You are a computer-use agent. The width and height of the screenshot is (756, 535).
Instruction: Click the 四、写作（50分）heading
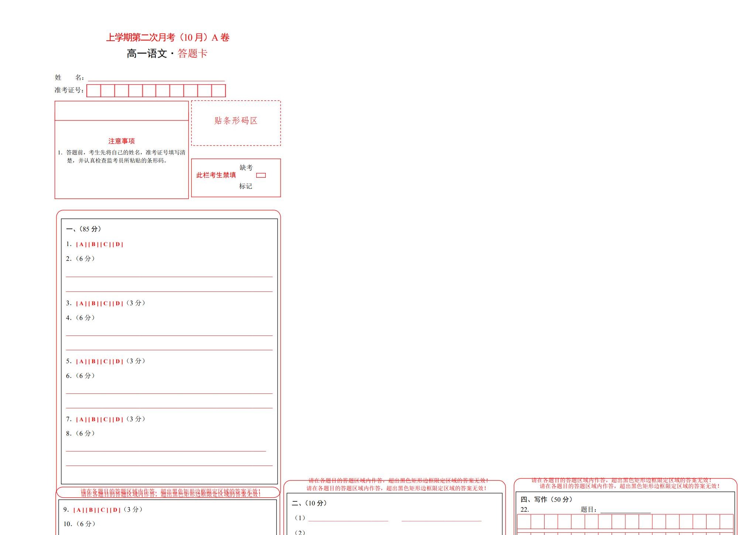[x=547, y=500]
